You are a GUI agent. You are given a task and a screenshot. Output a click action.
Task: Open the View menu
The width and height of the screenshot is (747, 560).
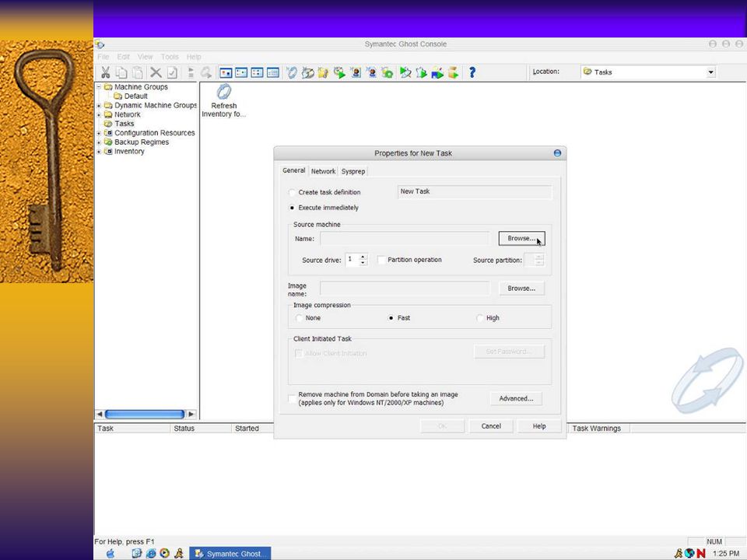coord(146,57)
